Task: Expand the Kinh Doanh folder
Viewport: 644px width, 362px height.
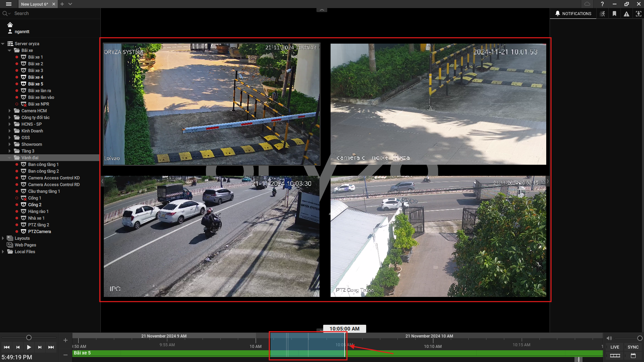Action: [x=9, y=131]
